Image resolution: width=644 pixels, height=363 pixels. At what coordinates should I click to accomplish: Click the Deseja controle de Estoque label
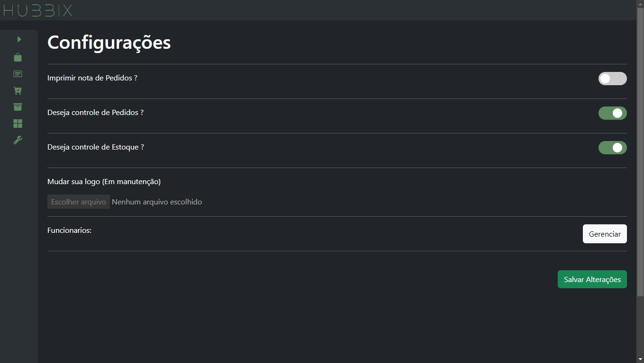click(x=96, y=147)
